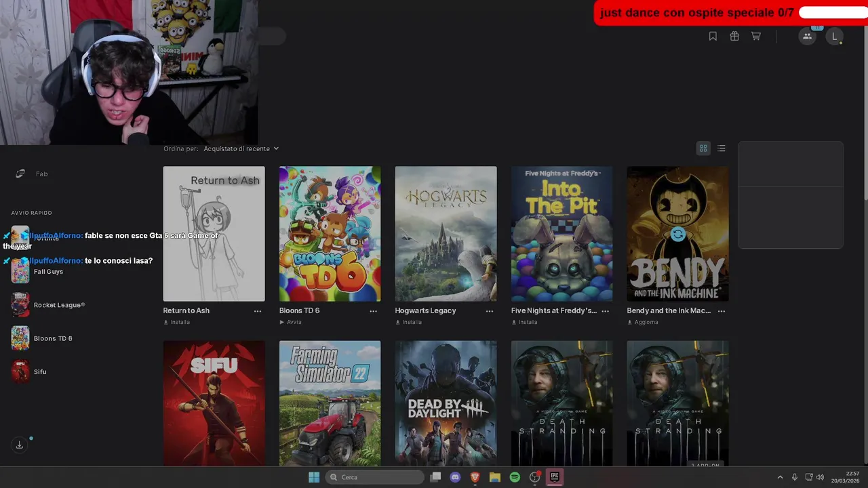The image size is (868, 488).
Task: Click the 'AVVIO RAPIDO' heading
Action: click(x=31, y=213)
